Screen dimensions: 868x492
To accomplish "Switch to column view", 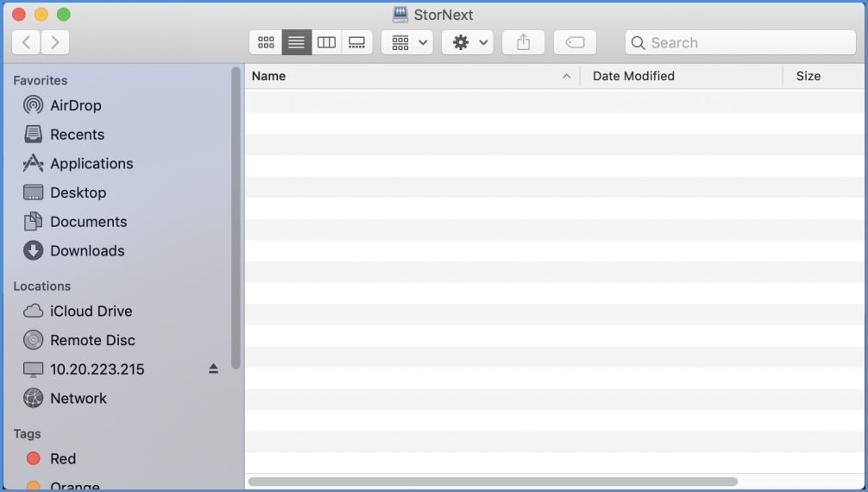I will click(327, 42).
